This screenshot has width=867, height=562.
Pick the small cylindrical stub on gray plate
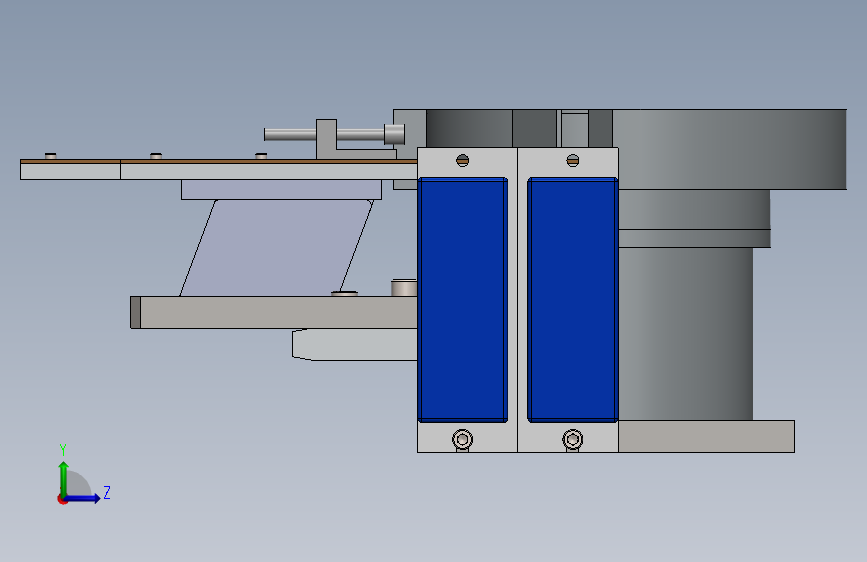(404, 288)
